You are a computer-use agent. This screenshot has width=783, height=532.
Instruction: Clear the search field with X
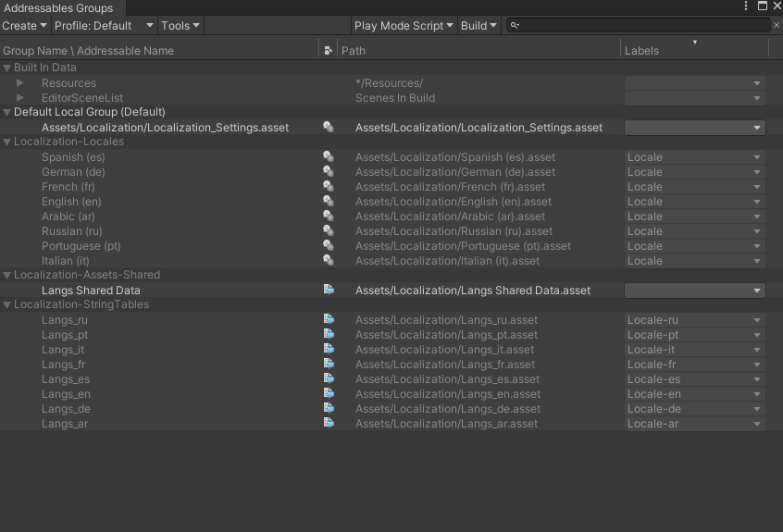[777, 26]
